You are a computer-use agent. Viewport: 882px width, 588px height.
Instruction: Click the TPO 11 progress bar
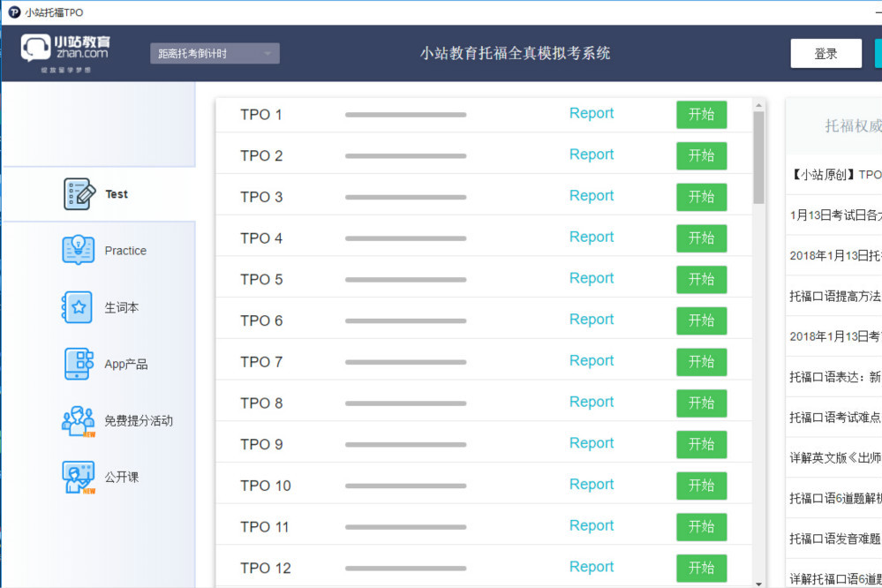click(405, 527)
